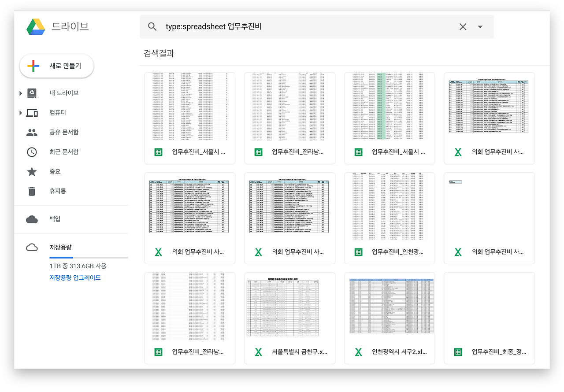Open 공유 문서함 via its people icon
The width and height of the screenshot is (564, 392).
(x=32, y=132)
